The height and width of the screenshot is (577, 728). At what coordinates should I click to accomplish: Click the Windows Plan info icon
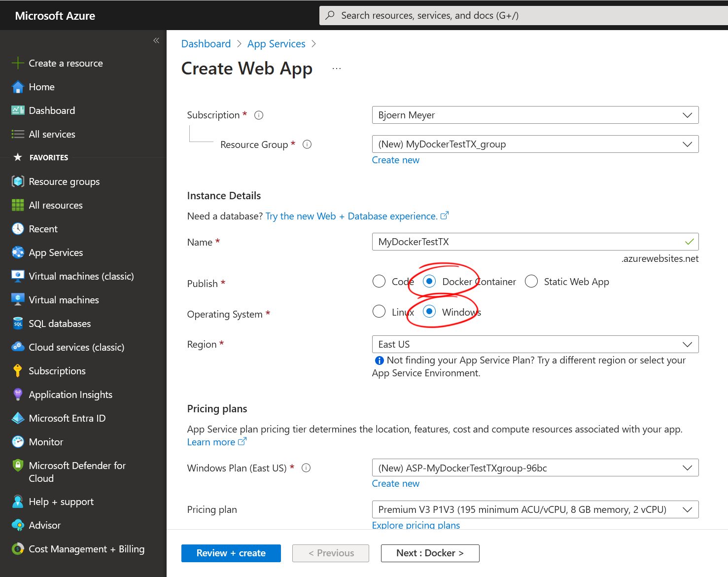pyautogui.click(x=306, y=468)
